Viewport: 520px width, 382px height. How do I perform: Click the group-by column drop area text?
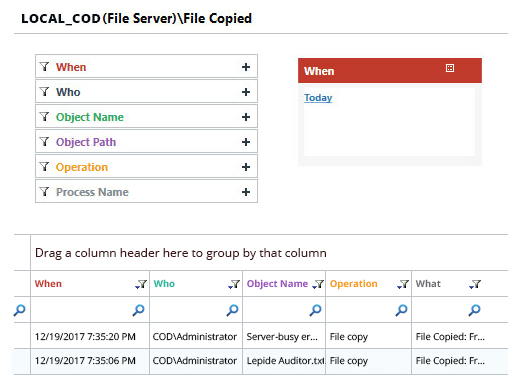(x=181, y=253)
